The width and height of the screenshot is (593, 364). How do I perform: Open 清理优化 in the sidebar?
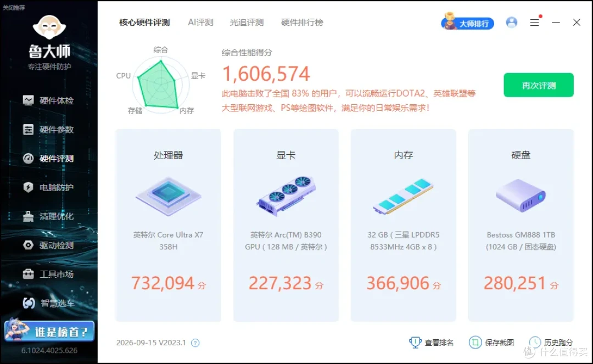[48, 216]
